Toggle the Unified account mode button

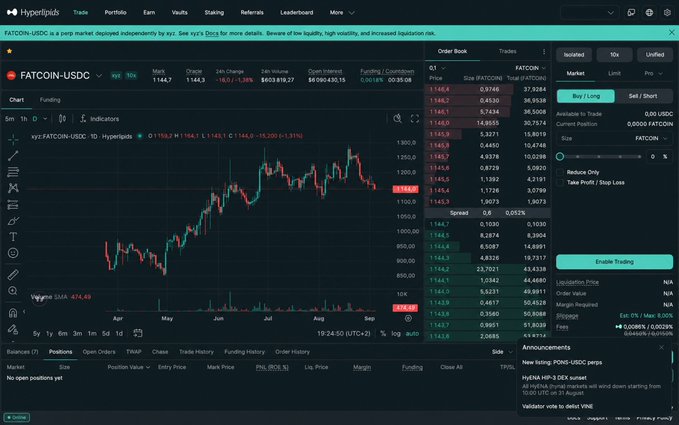pyautogui.click(x=655, y=55)
